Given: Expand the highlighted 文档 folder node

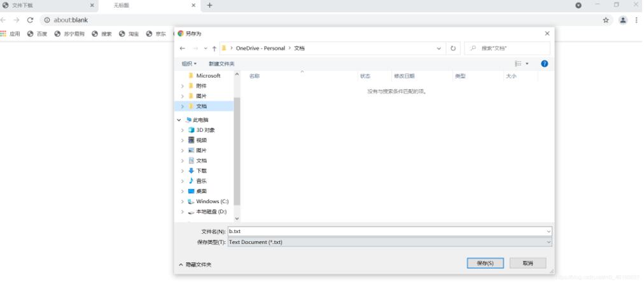Looking at the screenshot, I should (183, 106).
